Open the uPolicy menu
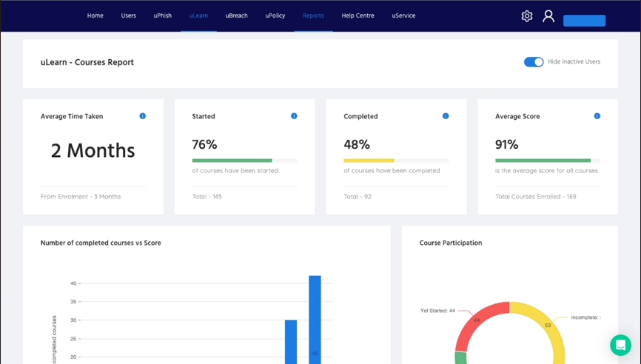 (x=275, y=16)
